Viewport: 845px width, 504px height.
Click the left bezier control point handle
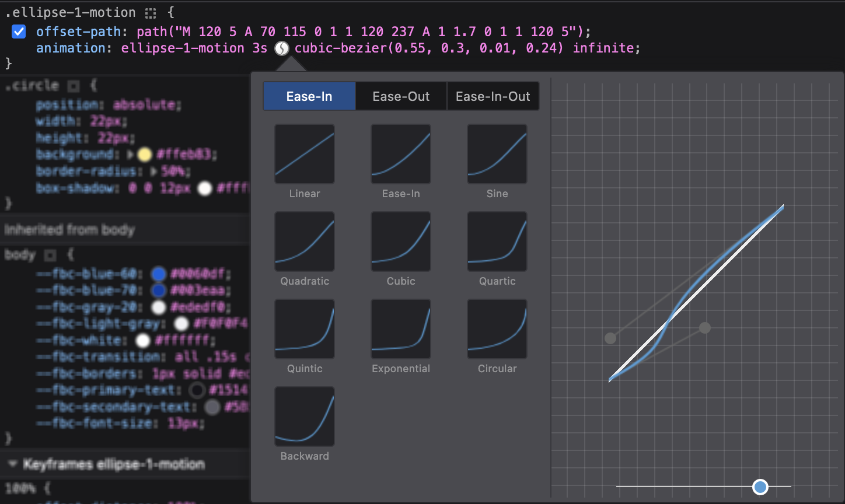click(610, 338)
